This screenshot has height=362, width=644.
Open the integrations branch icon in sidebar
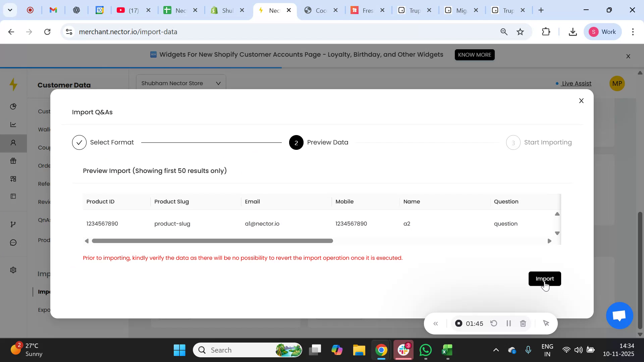pyautogui.click(x=13, y=224)
